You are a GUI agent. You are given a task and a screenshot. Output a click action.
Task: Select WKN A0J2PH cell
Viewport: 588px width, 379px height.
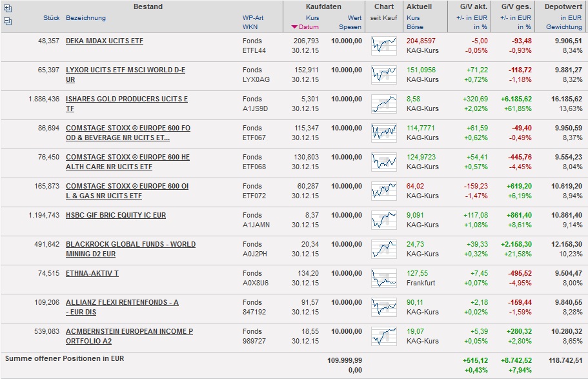[x=254, y=254]
